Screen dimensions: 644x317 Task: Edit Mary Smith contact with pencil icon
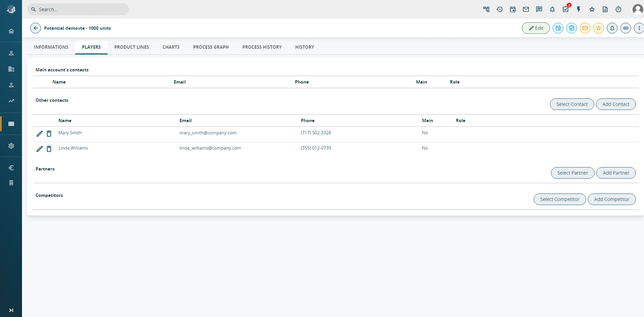tap(40, 134)
